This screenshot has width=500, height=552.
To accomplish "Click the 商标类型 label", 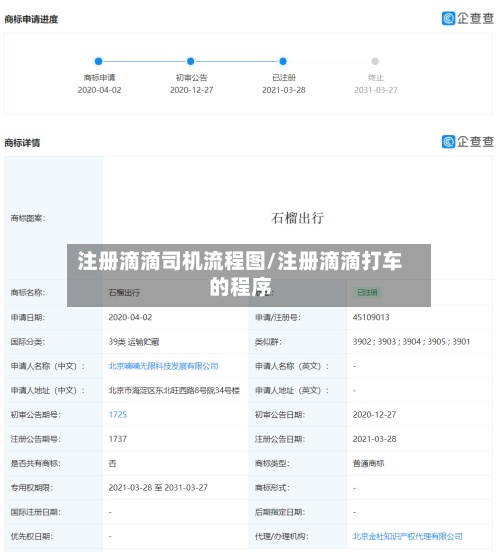I will pyautogui.click(x=272, y=463).
